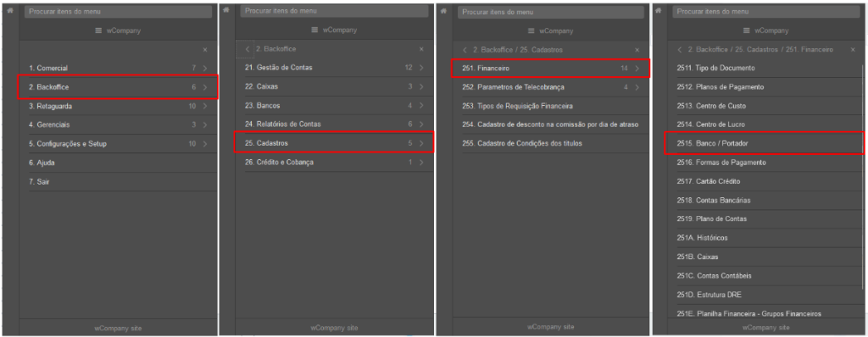Image resolution: width=868 pixels, height=337 pixels.
Task: Expand "21. Gestão de Contas" chevron
Action: coord(421,68)
